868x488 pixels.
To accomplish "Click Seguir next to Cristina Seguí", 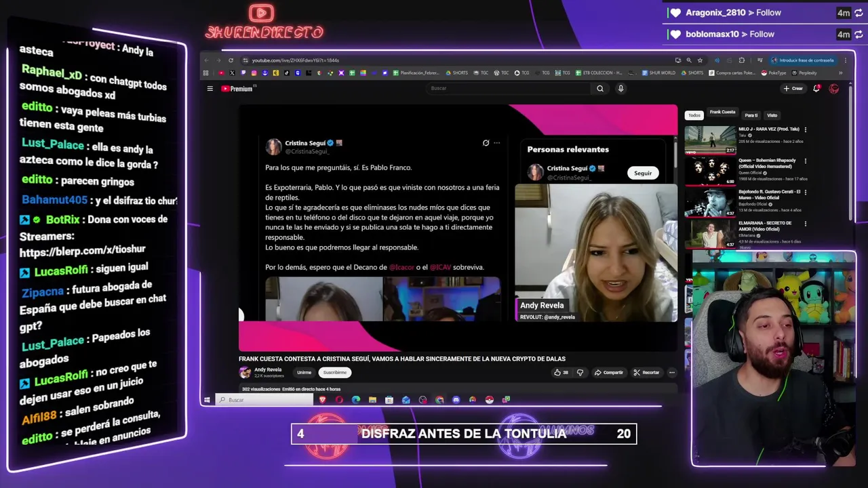I will 643,173.
